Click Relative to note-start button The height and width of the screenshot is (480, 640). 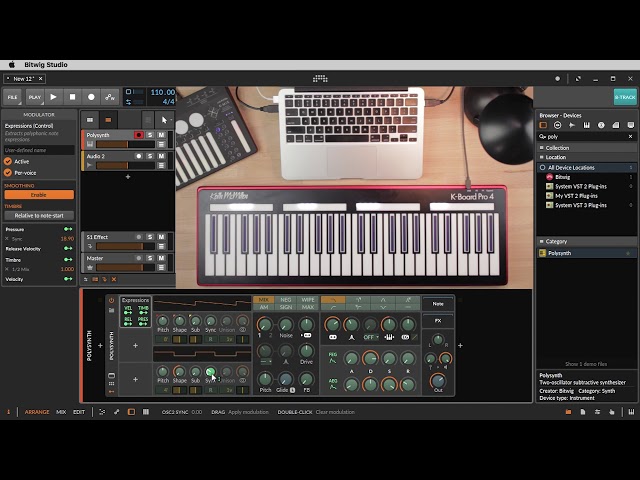(x=39, y=216)
